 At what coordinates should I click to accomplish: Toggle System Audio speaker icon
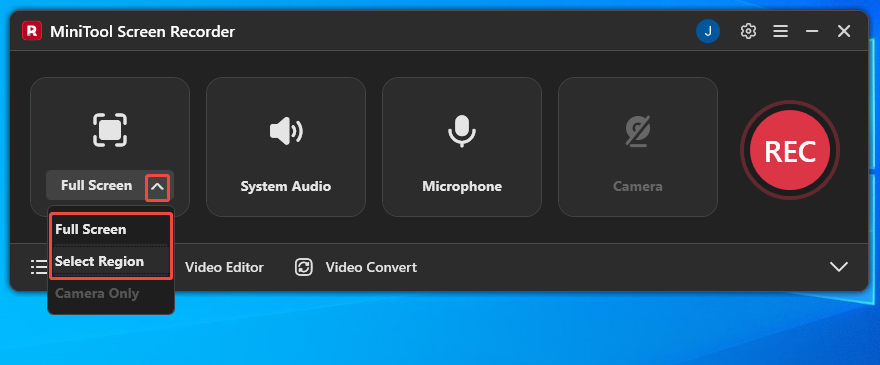click(286, 131)
